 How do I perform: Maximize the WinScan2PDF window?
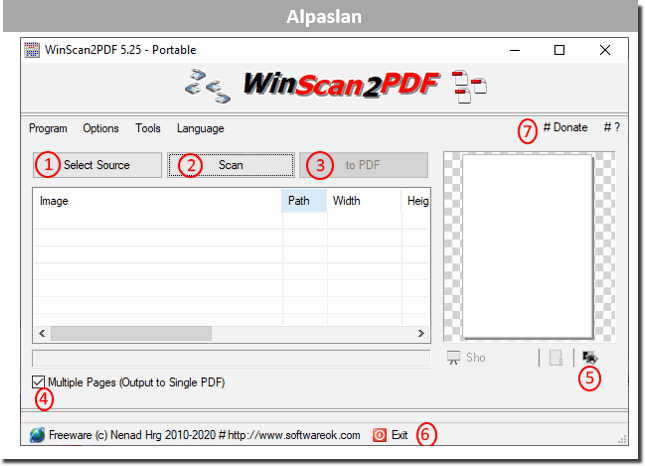pyautogui.click(x=559, y=50)
